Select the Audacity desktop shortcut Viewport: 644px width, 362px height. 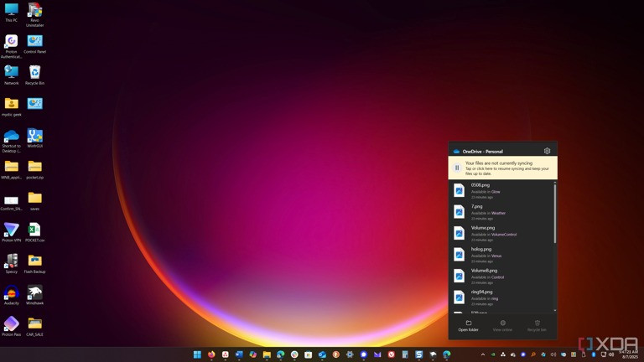tap(12, 295)
